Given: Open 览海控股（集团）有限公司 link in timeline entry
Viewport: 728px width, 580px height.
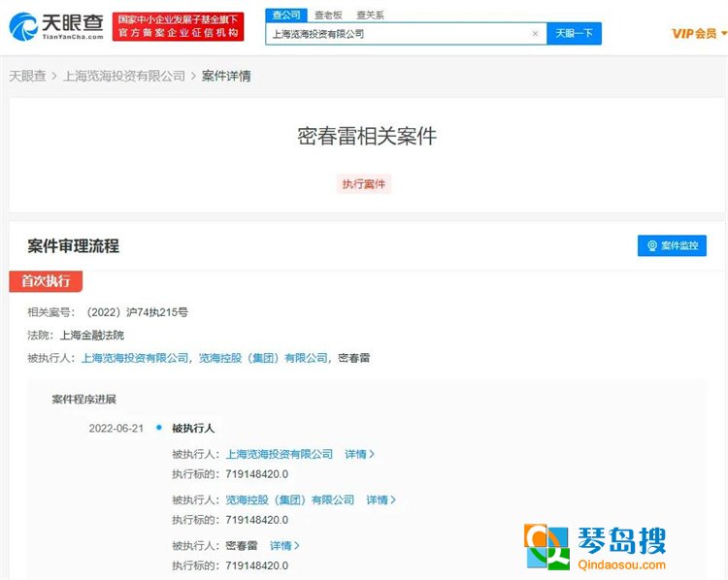Looking at the screenshot, I should pyautogui.click(x=289, y=499).
